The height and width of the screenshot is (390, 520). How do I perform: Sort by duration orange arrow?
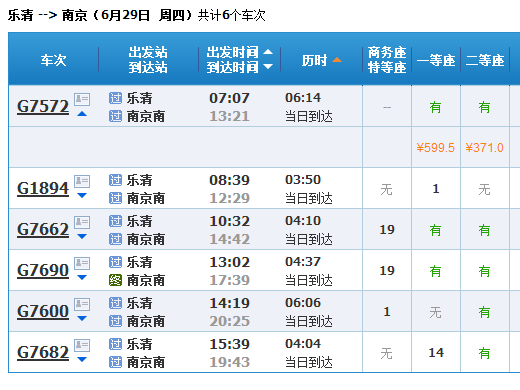tap(337, 60)
